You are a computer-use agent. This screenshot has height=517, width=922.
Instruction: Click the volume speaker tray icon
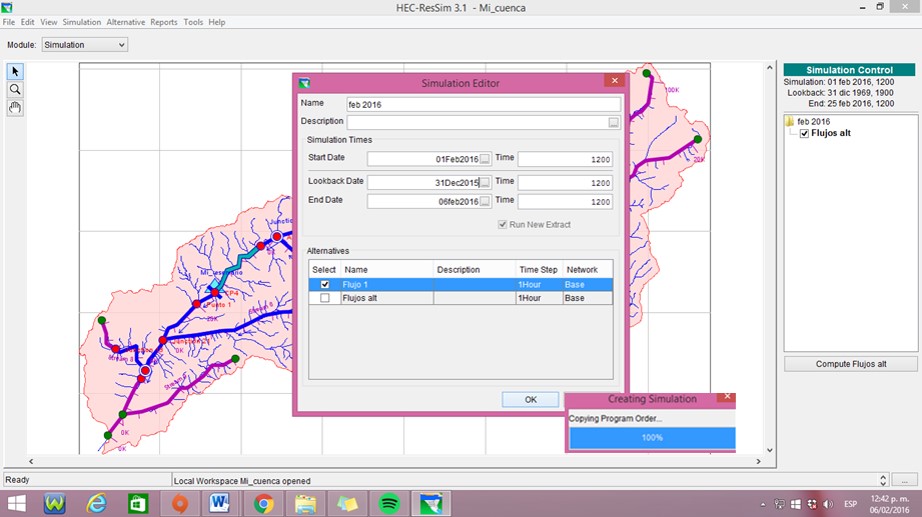[x=829, y=504]
